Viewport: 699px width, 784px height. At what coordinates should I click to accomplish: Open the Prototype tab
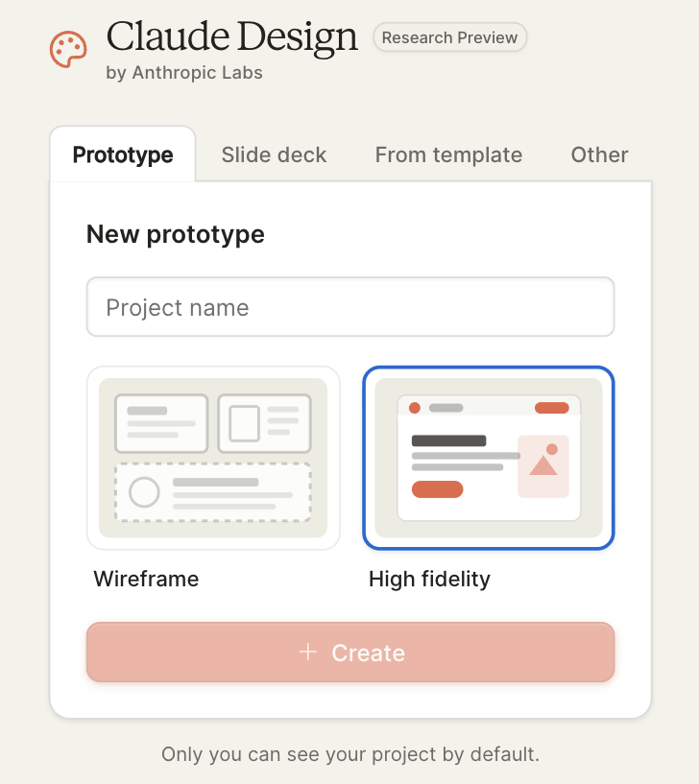[x=123, y=154]
